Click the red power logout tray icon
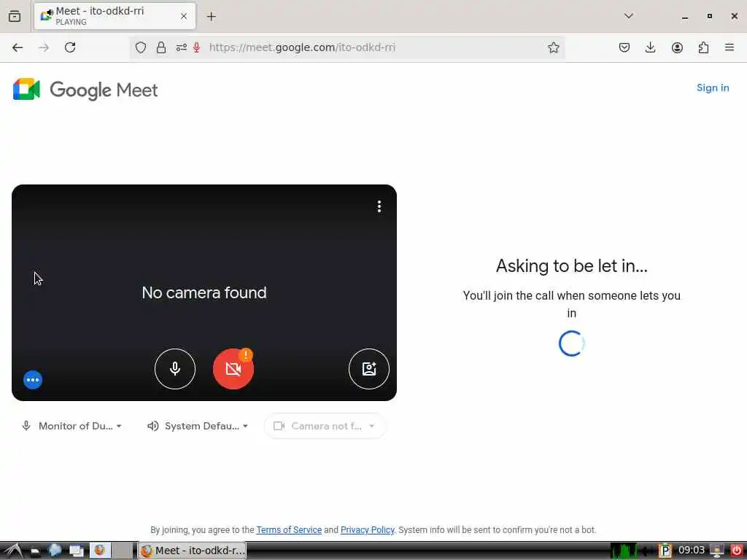This screenshot has width=747, height=560. [736, 551]
